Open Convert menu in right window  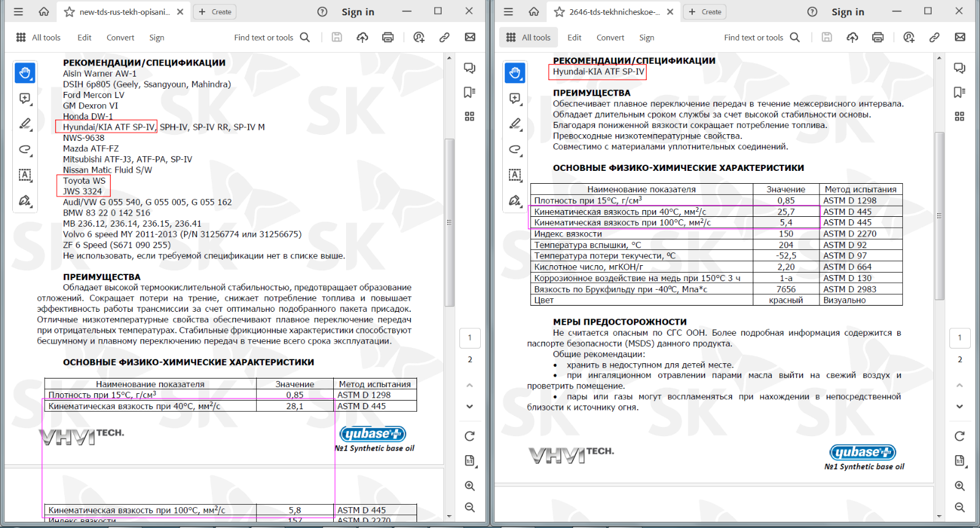(x=610, y=37)
